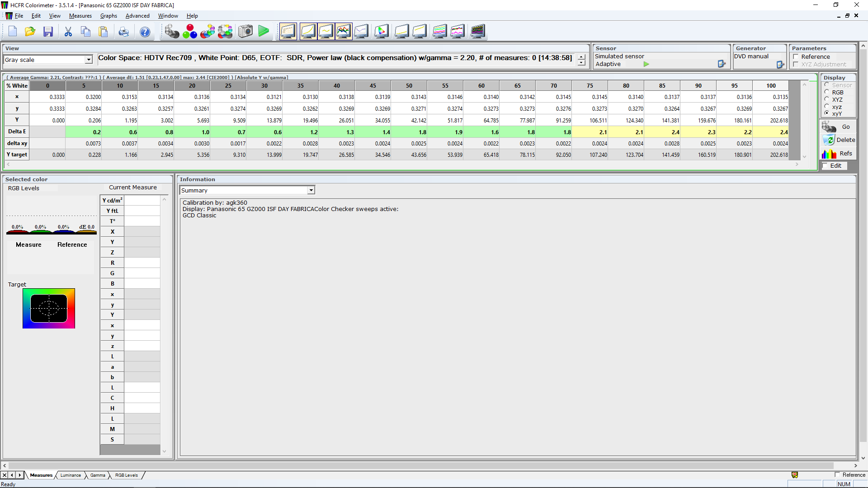Enable the Edit checkbox
This screenshot has height=488, width=868.
point(825,166)
